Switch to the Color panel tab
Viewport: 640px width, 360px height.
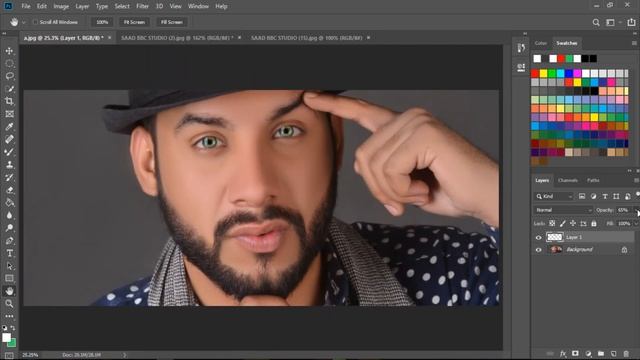click(541, 43)
